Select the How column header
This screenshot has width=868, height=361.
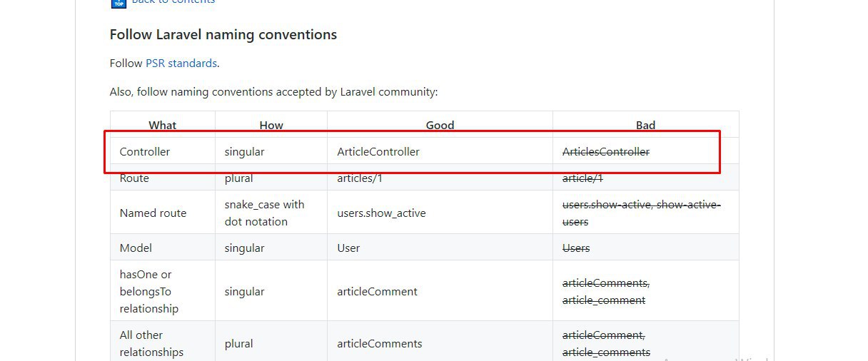271,125
